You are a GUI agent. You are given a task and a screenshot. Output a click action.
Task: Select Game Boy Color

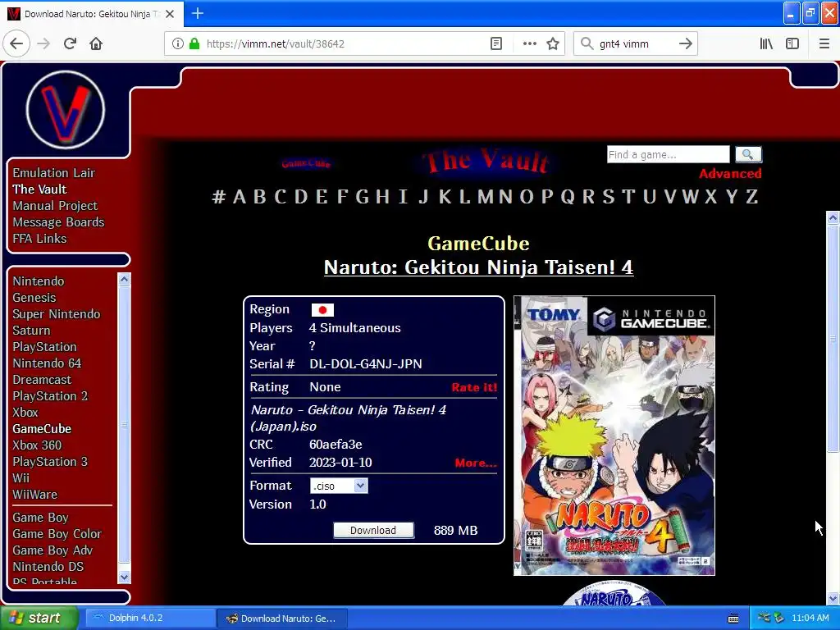(57, 534)
